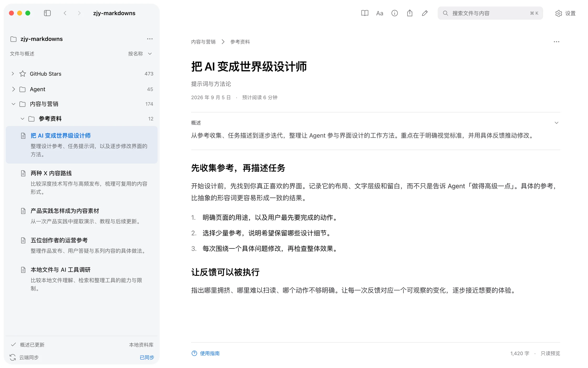Collapse the 内容与营销 folder
The width and height of the screenshot is (588, 368).
(x=13, y=104)
